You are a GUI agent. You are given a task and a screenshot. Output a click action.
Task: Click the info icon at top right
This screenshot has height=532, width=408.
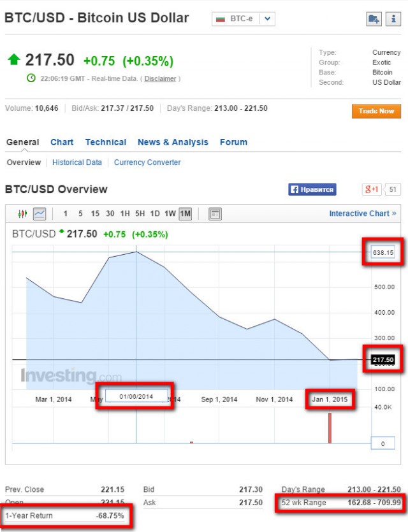pyautogui.click(x=393, y=19)
